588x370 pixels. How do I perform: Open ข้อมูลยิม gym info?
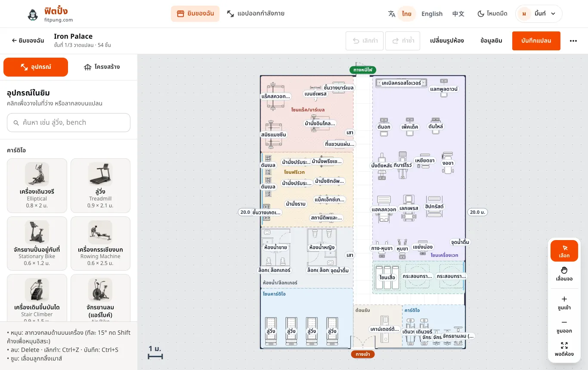491,41
